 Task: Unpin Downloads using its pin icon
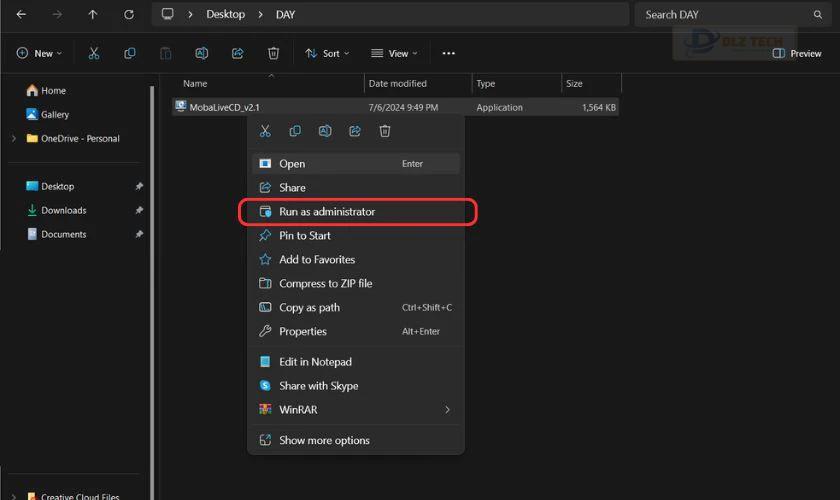pos(139,210)
